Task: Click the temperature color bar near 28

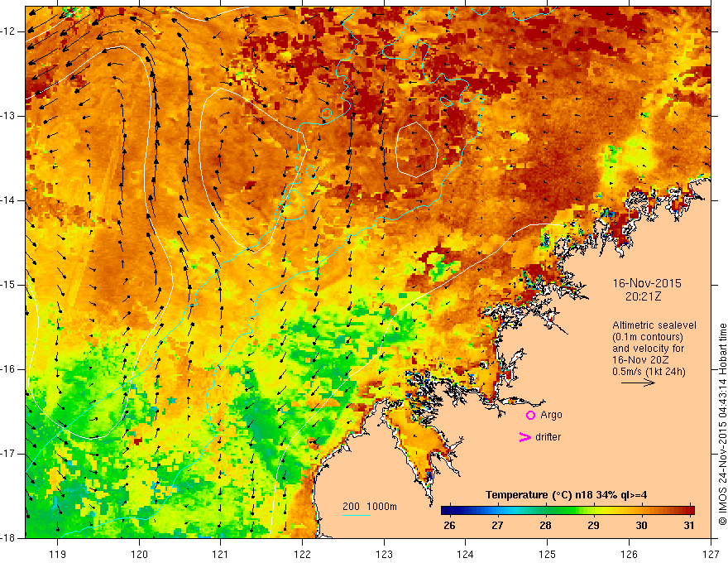Action: [x=545, y=511]
